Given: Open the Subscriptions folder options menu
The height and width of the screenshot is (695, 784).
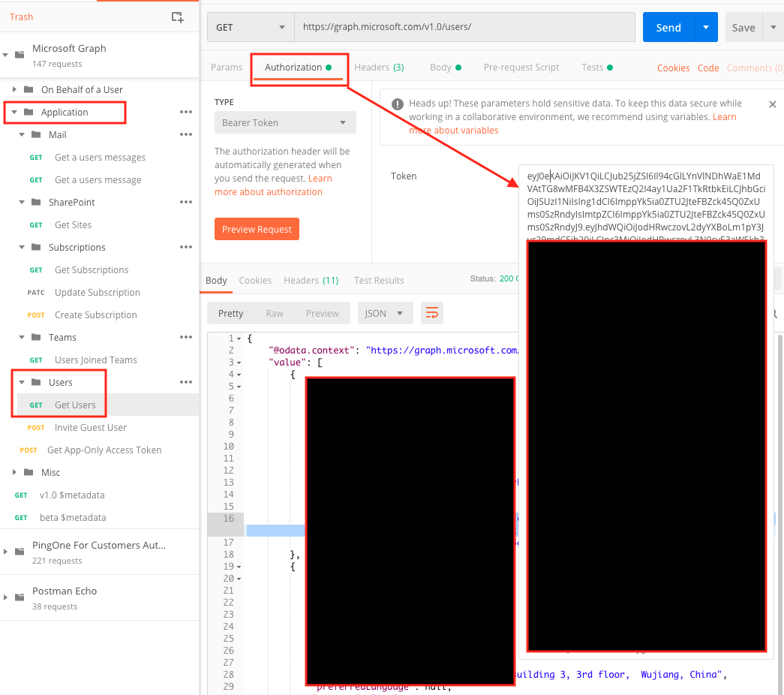Looking at the screenshot, I should pyautogui.click(x=186, y=247).
